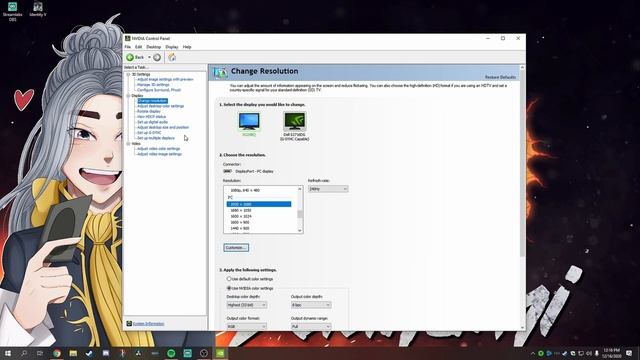
Task: Open the Windows Start menu
Action: pos(8,353)
